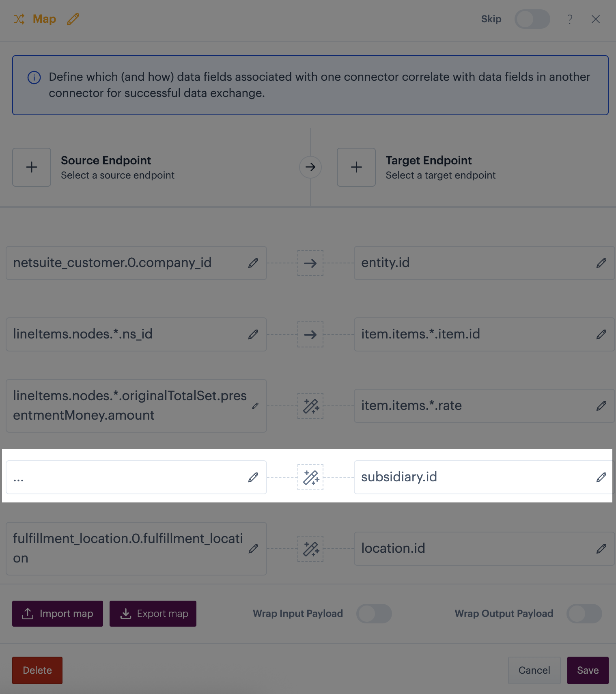Click the magic wand transform for location.id

310,549
